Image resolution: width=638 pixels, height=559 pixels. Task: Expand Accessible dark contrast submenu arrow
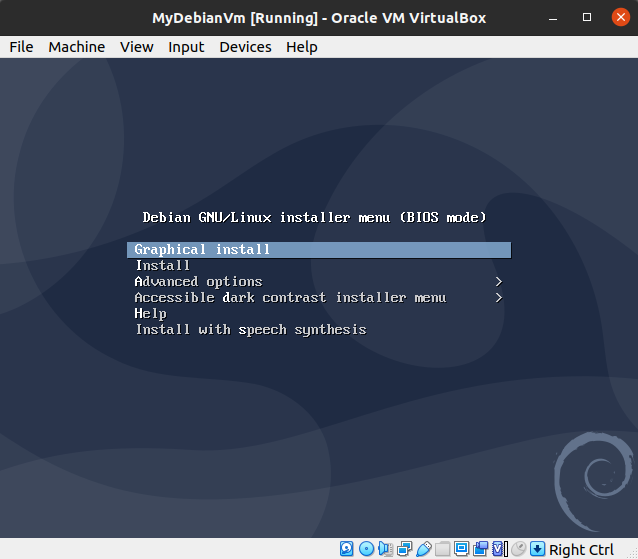(x=499, y=297)
